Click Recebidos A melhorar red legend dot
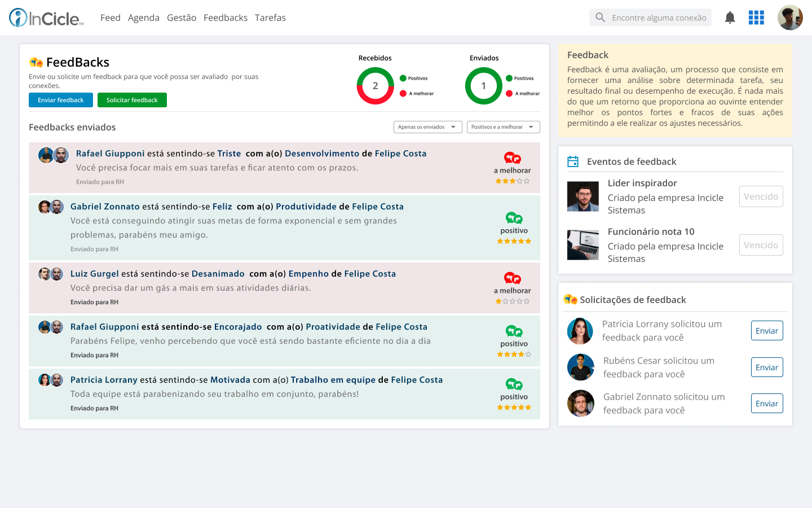 (x=403, y=94)
